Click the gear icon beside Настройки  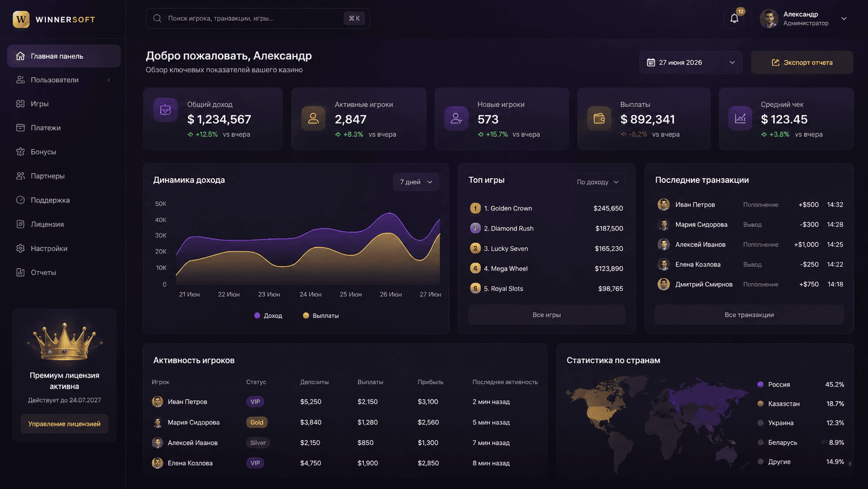20,248
